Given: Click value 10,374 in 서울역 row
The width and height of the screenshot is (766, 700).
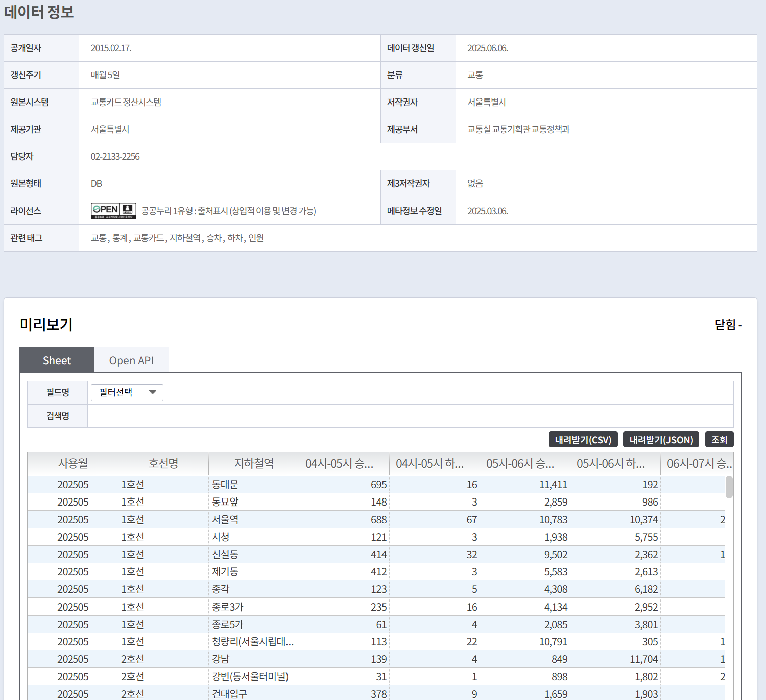Looking at the screenshot, I should coord(644,520).
